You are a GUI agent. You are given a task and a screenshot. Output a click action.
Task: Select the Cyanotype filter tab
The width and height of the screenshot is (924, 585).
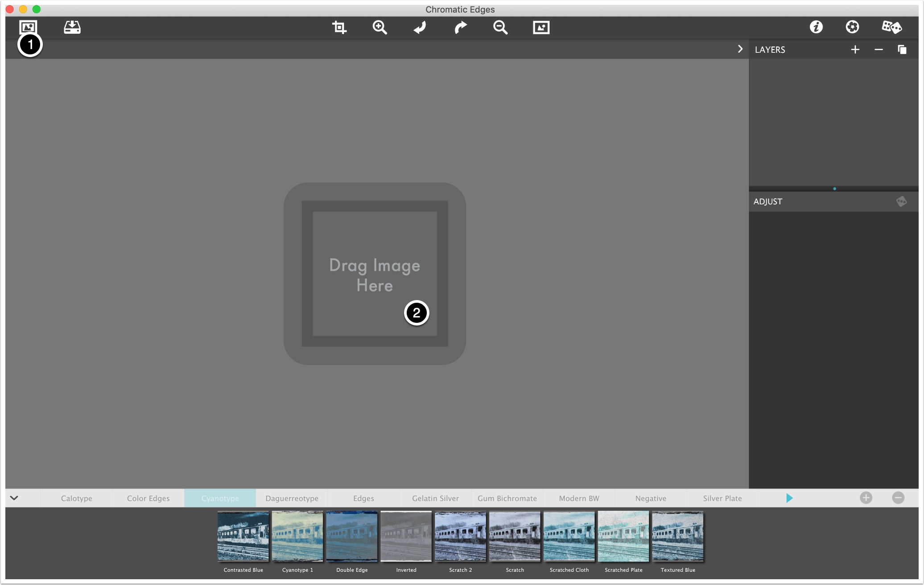pos(219,498)
